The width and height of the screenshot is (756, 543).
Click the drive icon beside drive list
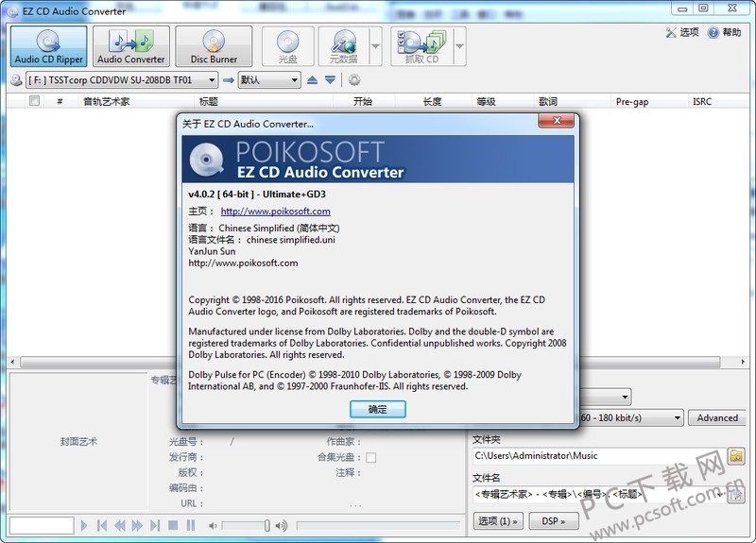[x=16, y=80]
